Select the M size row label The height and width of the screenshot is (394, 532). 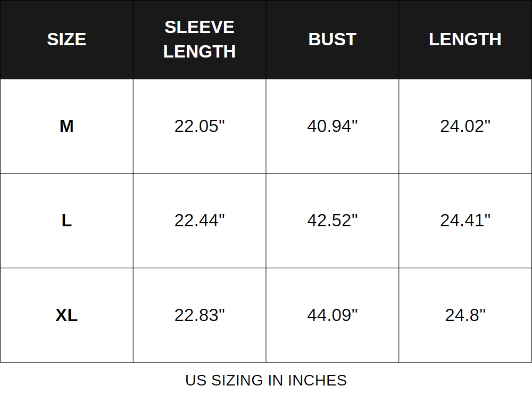[66, 126]
